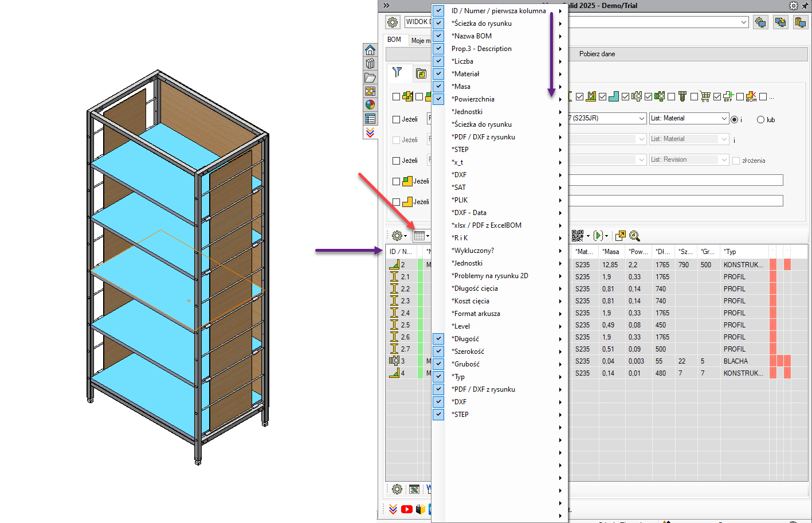Image resolution: width=812 pixels, height=523 pixels.
Task: Enable the third Jeżeli condition checkbox
Action: point(396,161)
